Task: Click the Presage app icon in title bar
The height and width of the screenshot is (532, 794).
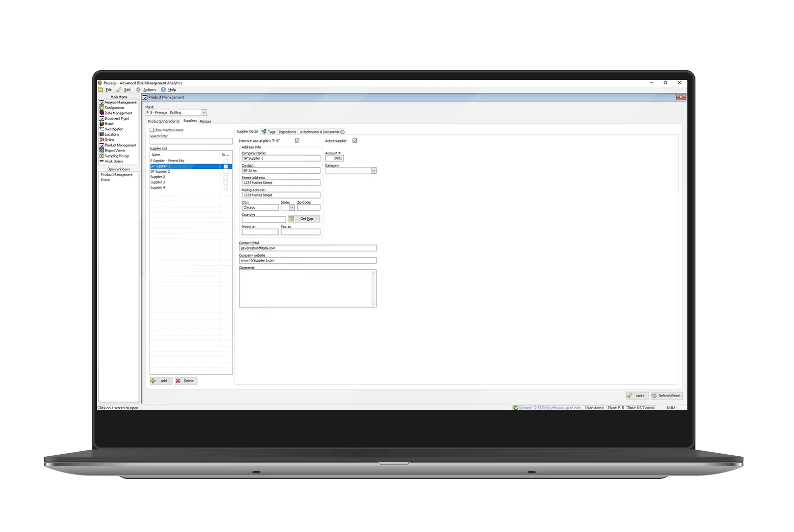Action: tap(100, 83)
